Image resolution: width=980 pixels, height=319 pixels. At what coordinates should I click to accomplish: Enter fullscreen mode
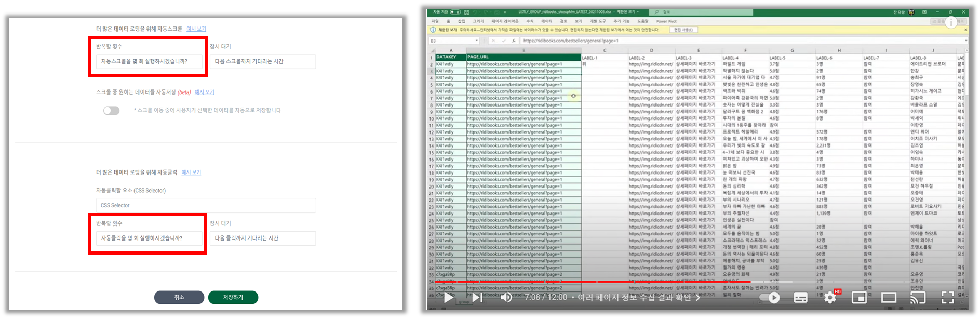pyautogui.click(x=948, y=298)
